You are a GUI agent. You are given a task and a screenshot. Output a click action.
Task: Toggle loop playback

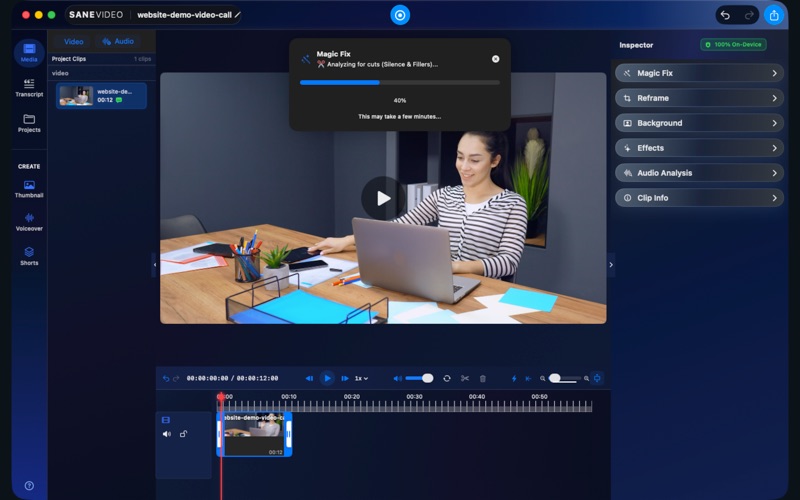pos(447,378)
